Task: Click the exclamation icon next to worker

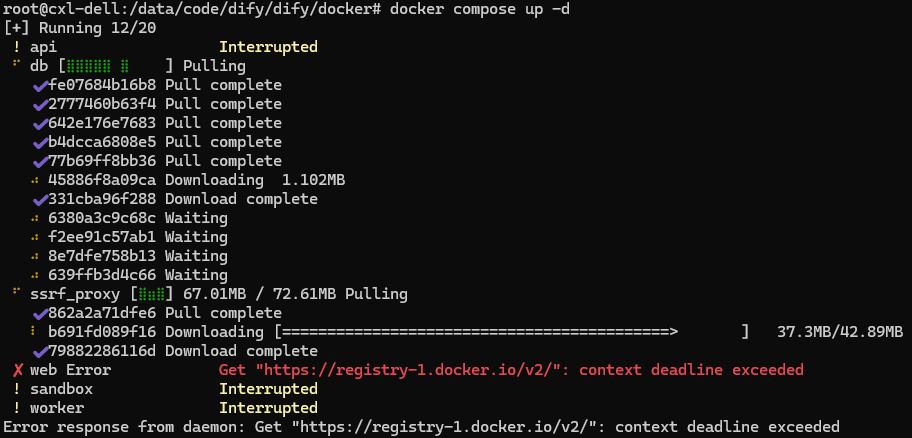Action: (x=17, y=408)
